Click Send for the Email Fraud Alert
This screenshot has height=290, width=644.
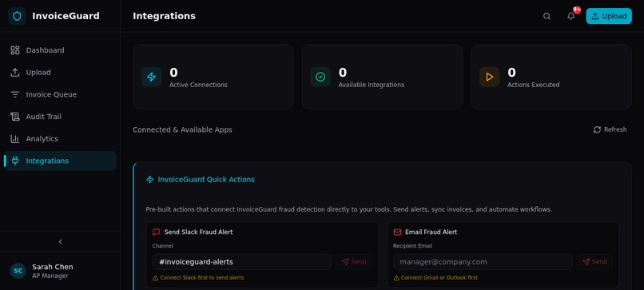coord(594,262)
